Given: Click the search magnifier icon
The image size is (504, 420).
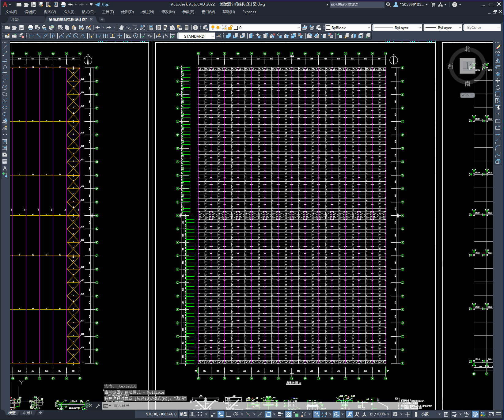Looking at the screenshot, I should click(x=388, y=5).
